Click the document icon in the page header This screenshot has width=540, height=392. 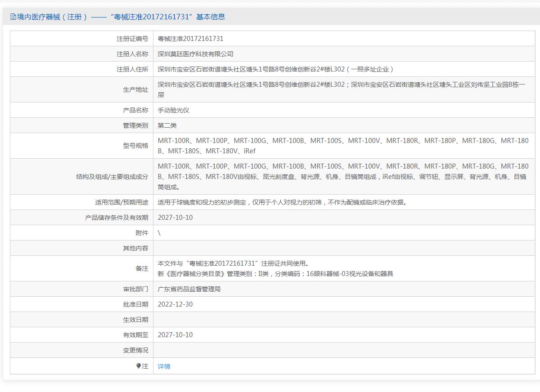pos(13,17)
